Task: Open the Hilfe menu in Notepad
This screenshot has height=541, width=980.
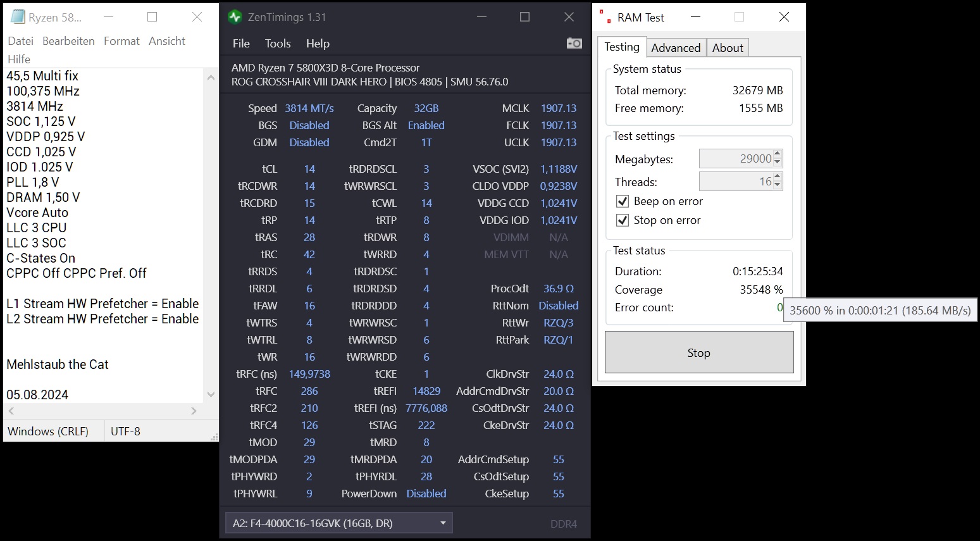Action: tap(19, 59)
